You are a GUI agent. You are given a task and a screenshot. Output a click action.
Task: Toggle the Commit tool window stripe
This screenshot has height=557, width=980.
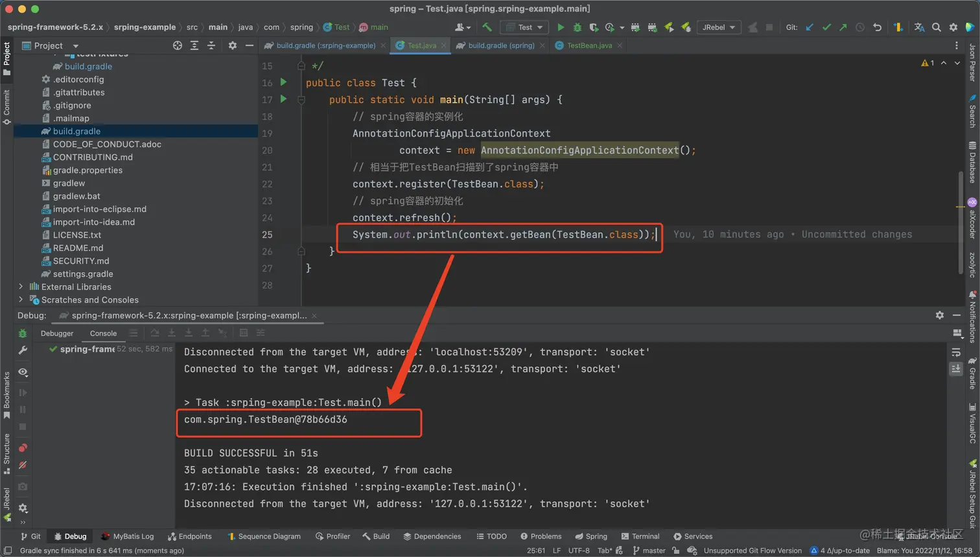(6, 108)
